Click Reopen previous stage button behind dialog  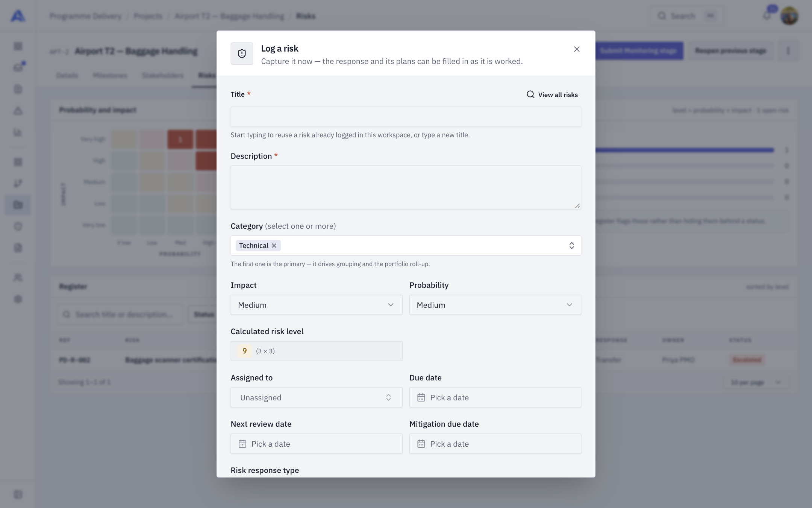click(730, 51)
